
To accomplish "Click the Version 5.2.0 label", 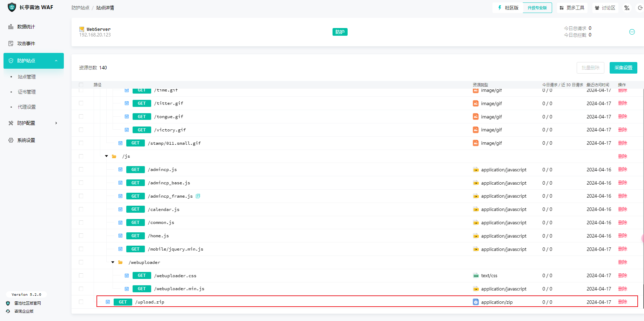I will [x=26, y=294].
